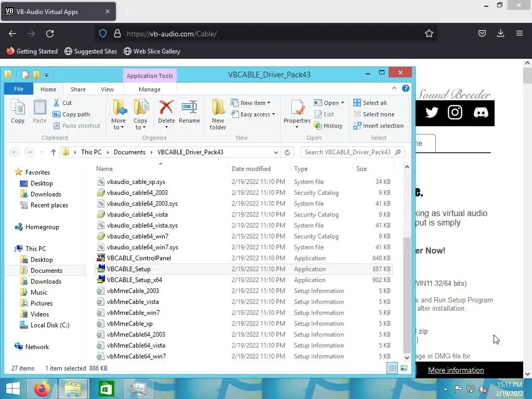Click the Copy icon in Clipboard group
This screenshot has width=532, height=399.
tap(18, 111)
